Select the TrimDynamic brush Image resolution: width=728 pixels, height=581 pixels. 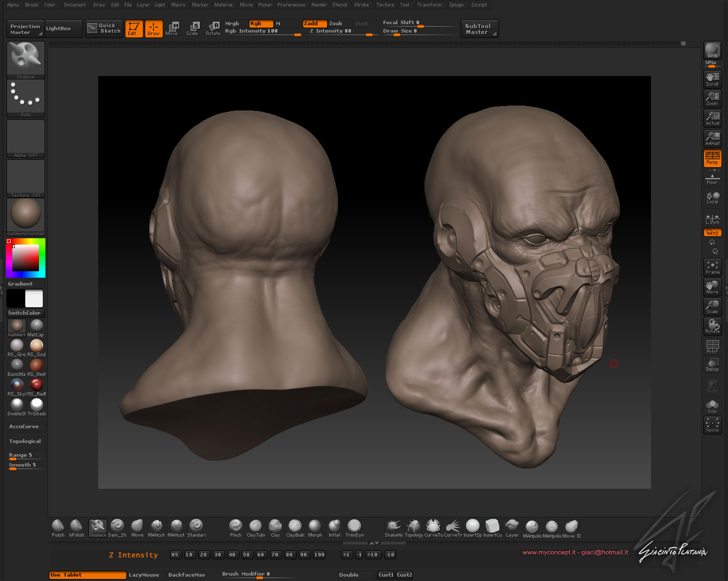(354, 528)
